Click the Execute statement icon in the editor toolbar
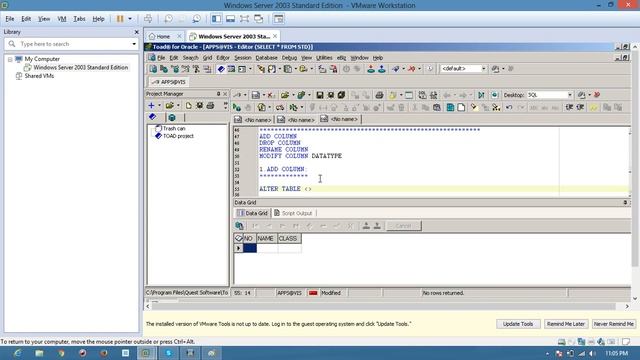This screenshot has width=640, height=360. (x=236, y=108)
